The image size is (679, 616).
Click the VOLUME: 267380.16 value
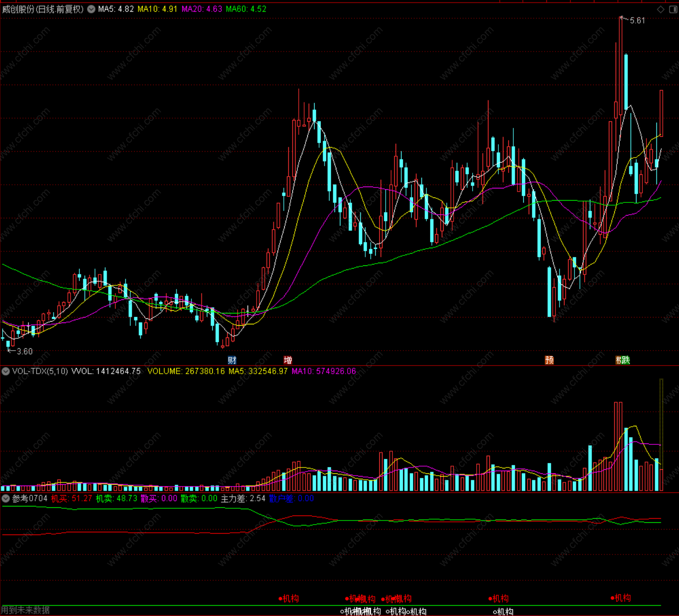pos(186,371)
